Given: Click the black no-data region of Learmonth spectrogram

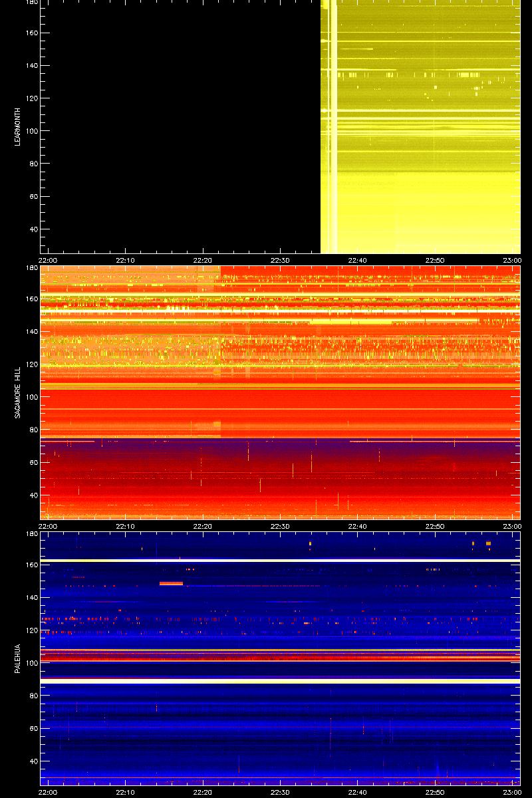Looking at the screenshot, I should pyautogui.click(x=181, y=126).
